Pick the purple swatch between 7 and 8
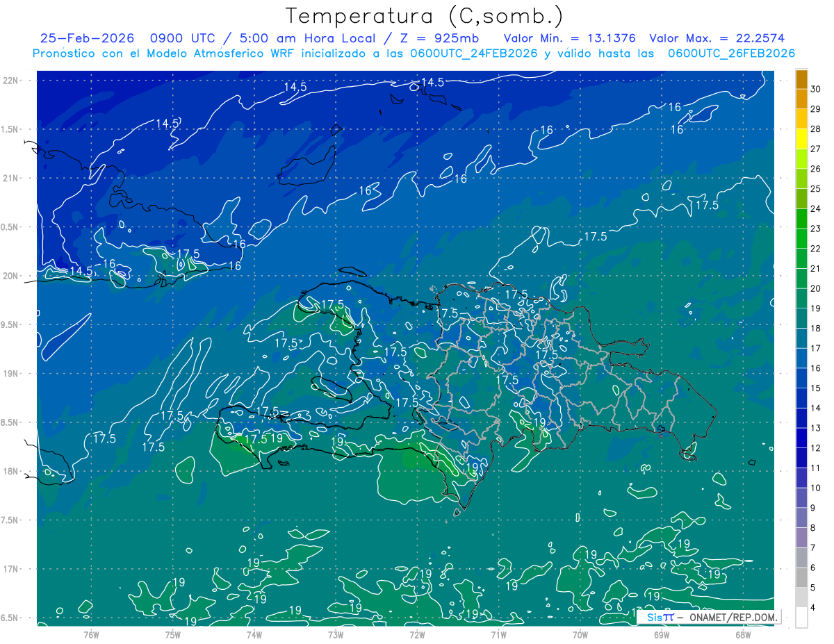 tap(801, 538)
